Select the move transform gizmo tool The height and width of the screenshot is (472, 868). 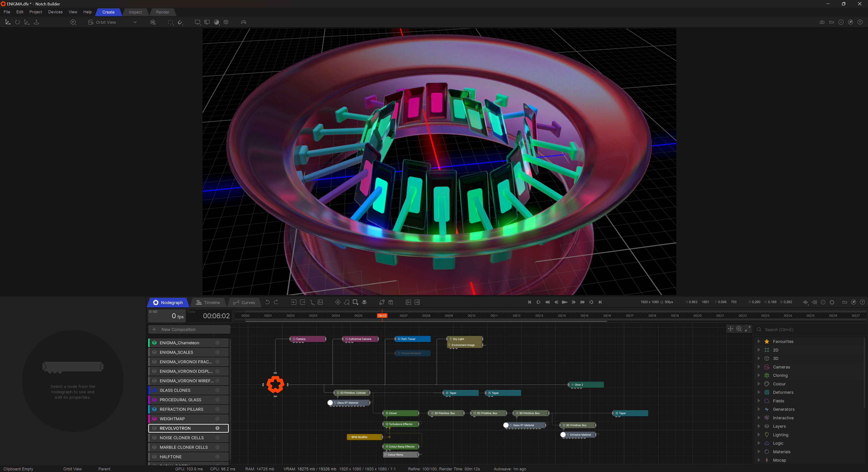(8, 22)
